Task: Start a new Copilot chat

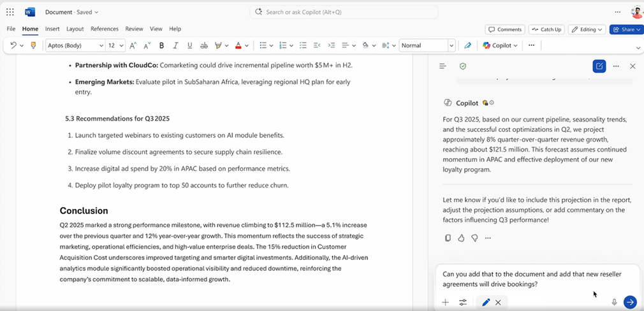Action: tap(599, 66)
